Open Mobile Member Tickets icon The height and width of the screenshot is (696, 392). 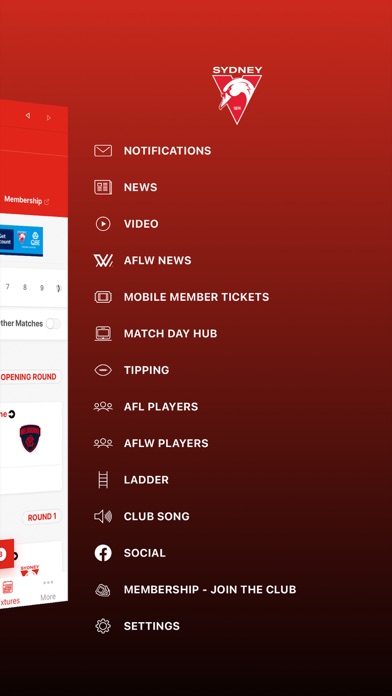(x=103, y=297)
